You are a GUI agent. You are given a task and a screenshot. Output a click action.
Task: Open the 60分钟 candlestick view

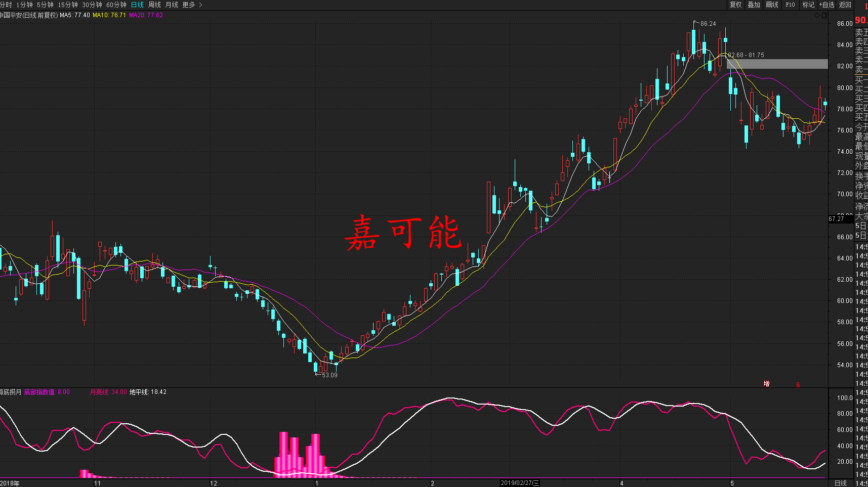116,5
